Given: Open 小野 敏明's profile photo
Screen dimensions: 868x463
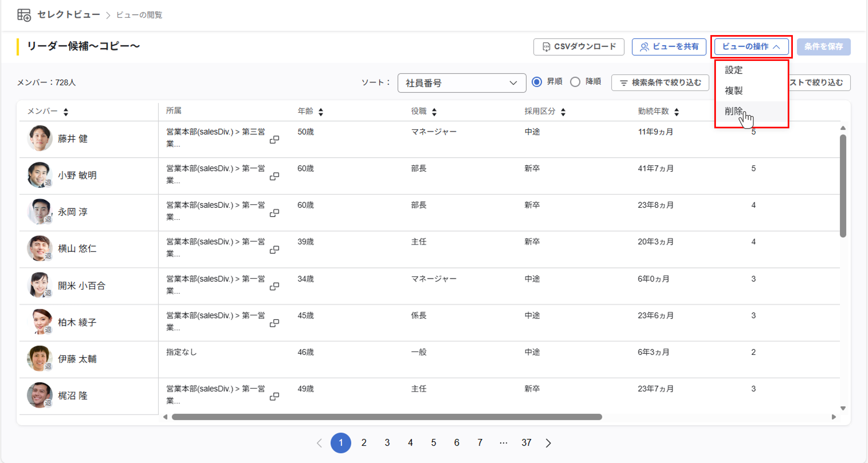Looking at the screenshot, I should 39,175.
